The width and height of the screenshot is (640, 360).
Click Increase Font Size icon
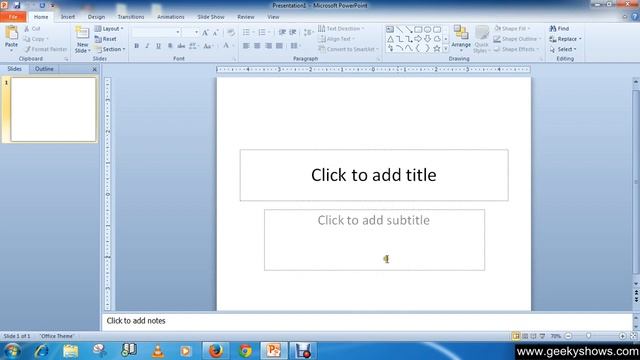205,32
